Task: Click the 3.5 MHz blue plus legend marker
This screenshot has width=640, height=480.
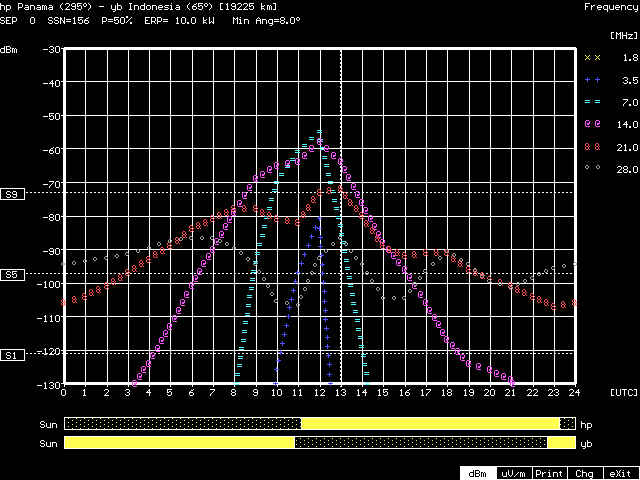Action: (x=592, y=80)
